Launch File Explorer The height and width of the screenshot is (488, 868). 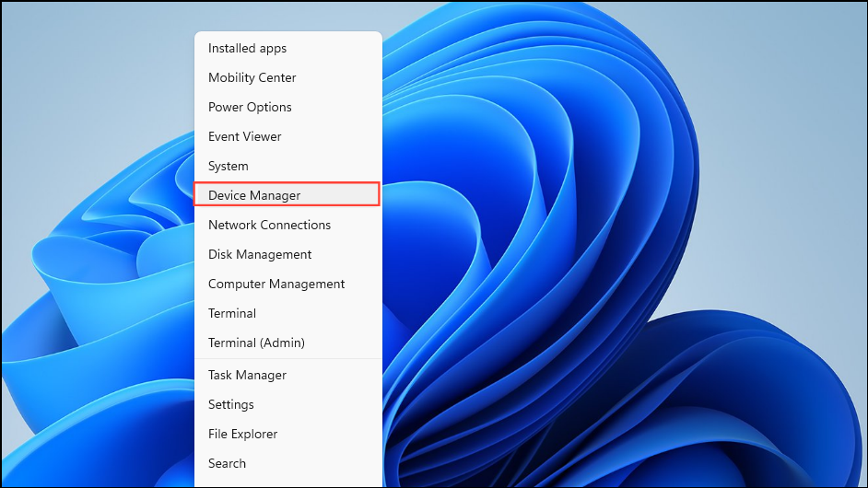(x=287, y=434)
